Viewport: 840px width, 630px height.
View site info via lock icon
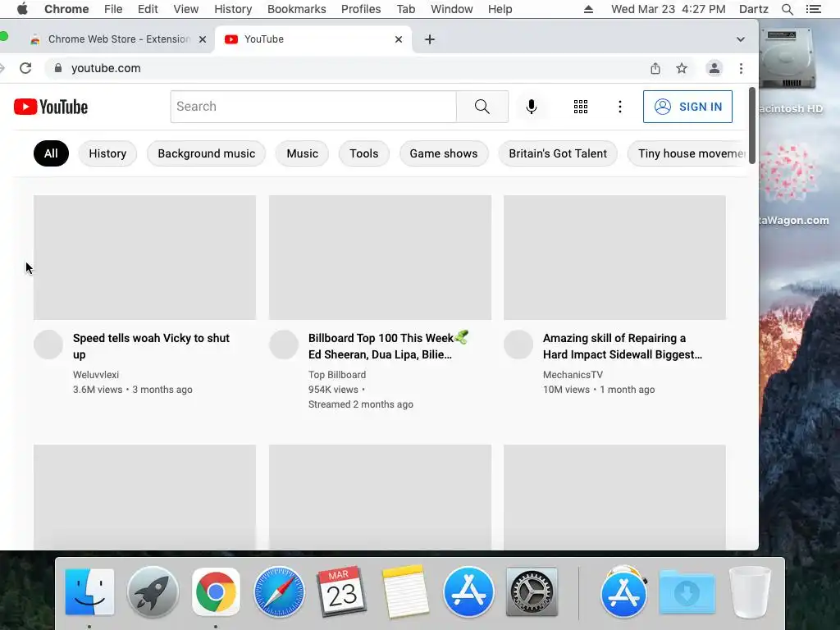[x=58, y=68]
